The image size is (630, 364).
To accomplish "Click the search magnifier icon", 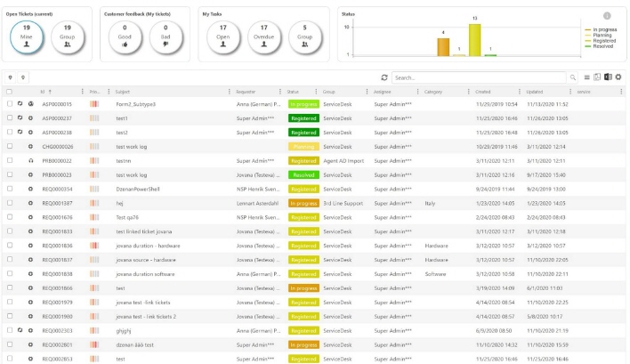I will (572, 77).
